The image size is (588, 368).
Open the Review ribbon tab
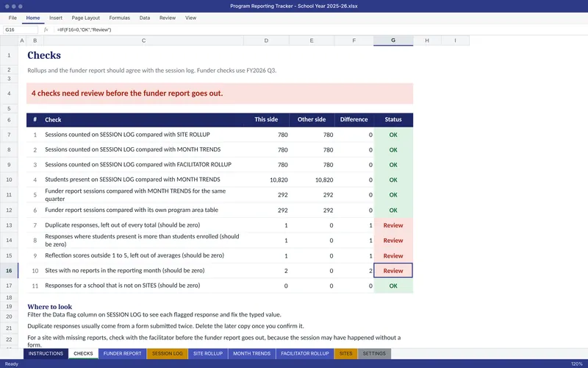(x=168, y=18)
